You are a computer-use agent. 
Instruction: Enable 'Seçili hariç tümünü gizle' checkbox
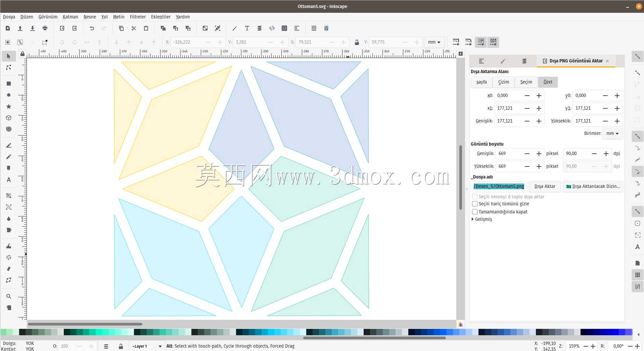click(x=475, y=204)
